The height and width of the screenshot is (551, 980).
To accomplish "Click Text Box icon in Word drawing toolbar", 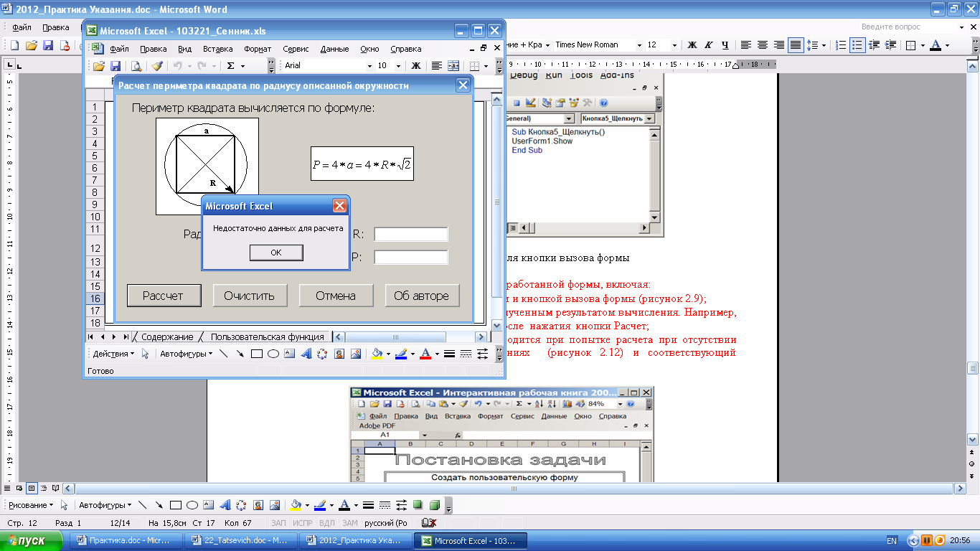I will click(208, 505).
